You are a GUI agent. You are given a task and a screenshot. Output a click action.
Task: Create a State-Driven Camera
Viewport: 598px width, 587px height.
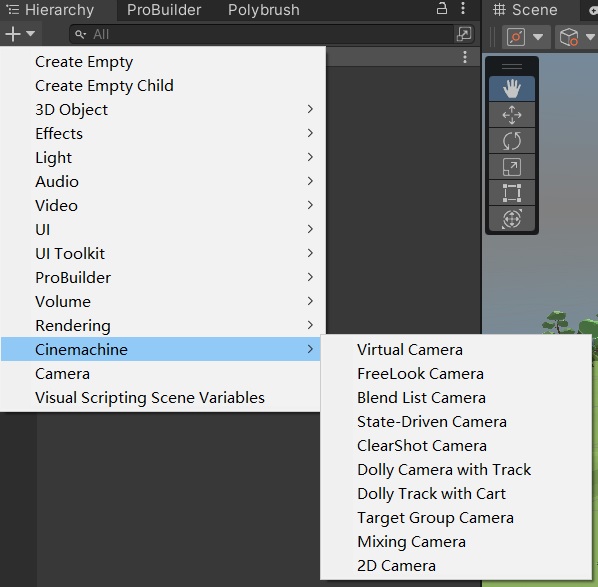pos(456,422)
